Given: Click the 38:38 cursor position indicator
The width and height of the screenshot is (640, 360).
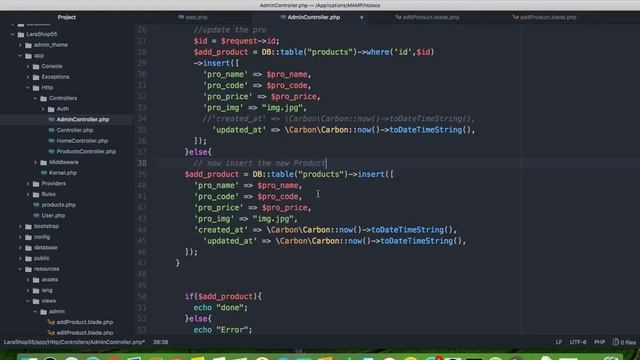Looking at the screenshot, I should (x=160, y=342).
